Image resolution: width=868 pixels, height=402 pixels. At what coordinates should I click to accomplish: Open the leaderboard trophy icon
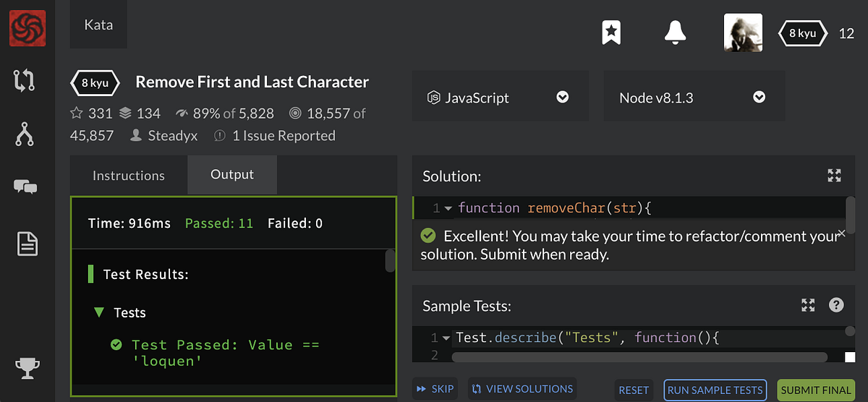(x=27, y=368)
